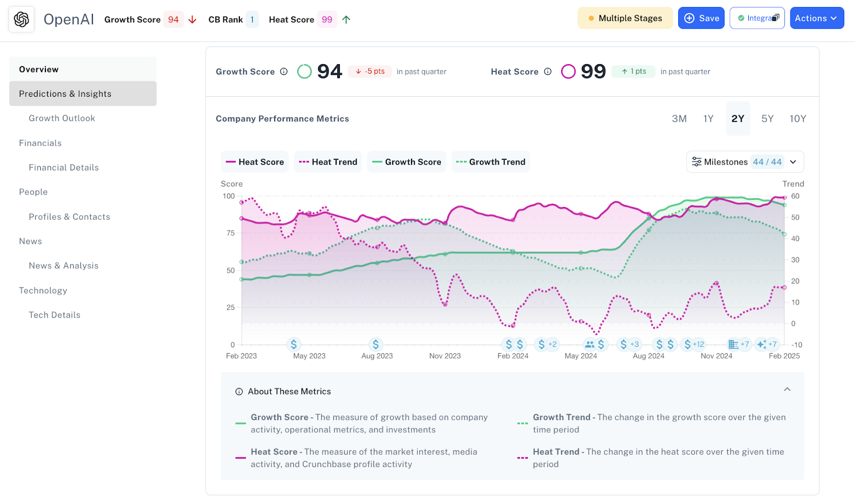855x504 pixels.
Task: Click the header Heat Score 99 badge
Action: click(x=327, y=20)
